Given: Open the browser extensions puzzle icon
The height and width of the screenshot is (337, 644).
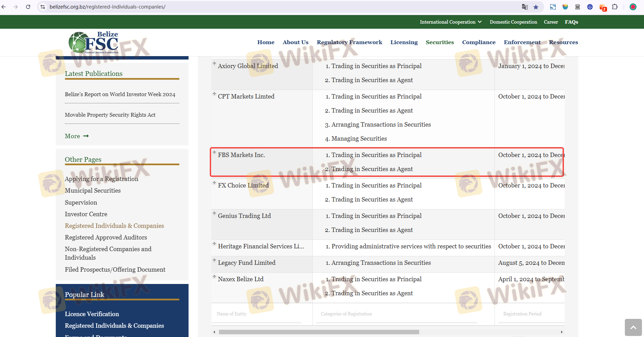Looking at the screenshot, I should 615,7.
